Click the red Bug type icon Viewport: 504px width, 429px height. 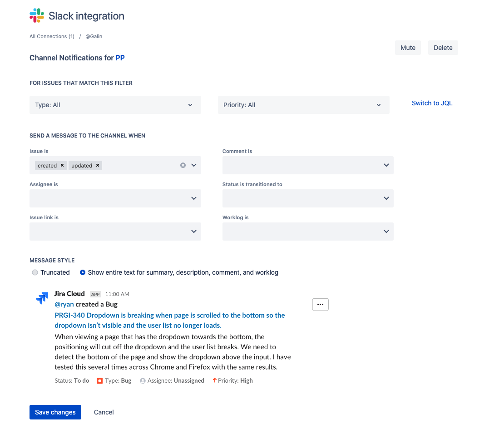point(99,381)
